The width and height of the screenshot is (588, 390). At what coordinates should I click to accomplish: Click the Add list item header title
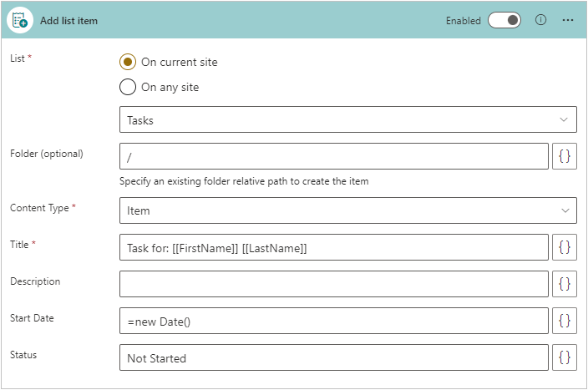[68, 21]
